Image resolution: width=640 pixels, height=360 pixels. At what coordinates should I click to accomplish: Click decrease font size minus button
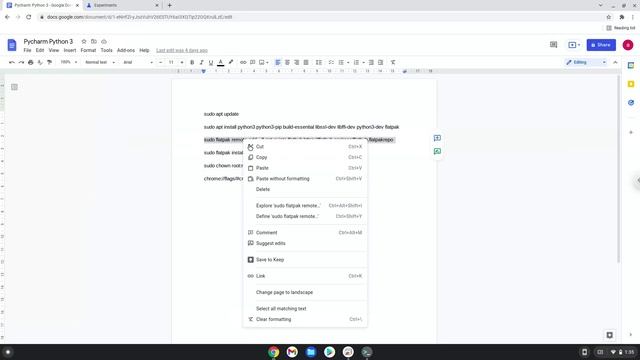[160, 62]
